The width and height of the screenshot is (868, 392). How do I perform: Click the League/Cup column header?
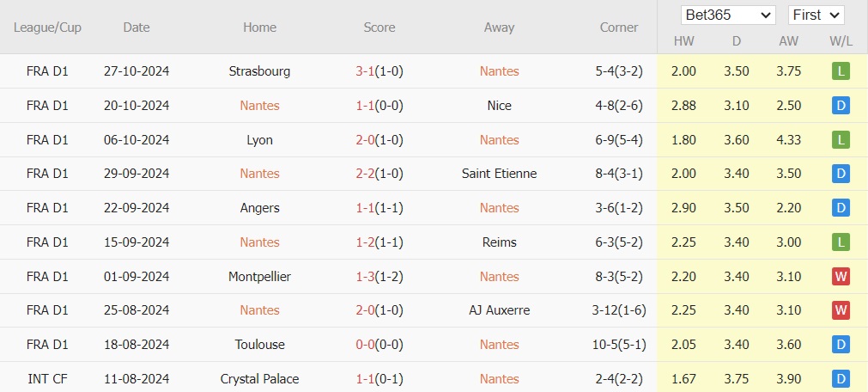[x=48, y=28]
